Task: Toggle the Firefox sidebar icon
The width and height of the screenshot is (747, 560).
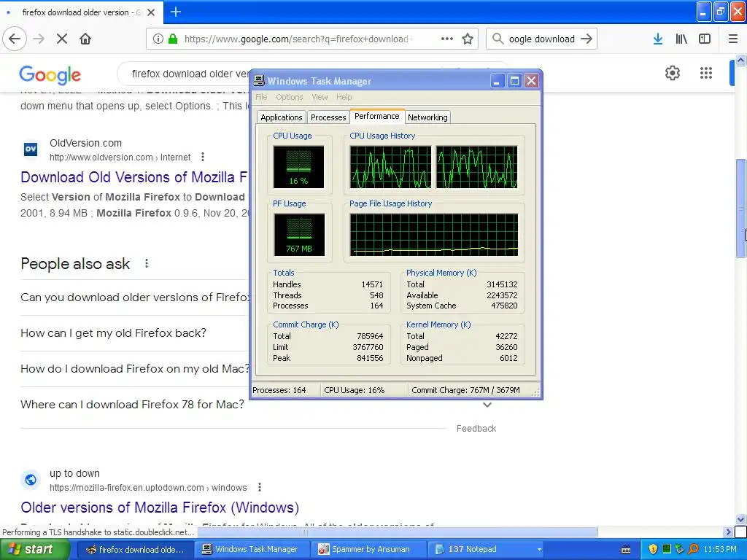Action: [705, 39]
